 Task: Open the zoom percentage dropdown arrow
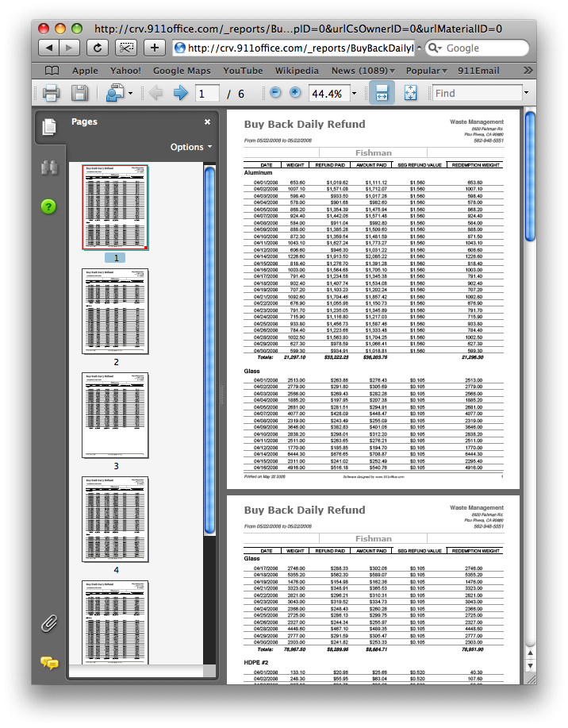[354, 94]
